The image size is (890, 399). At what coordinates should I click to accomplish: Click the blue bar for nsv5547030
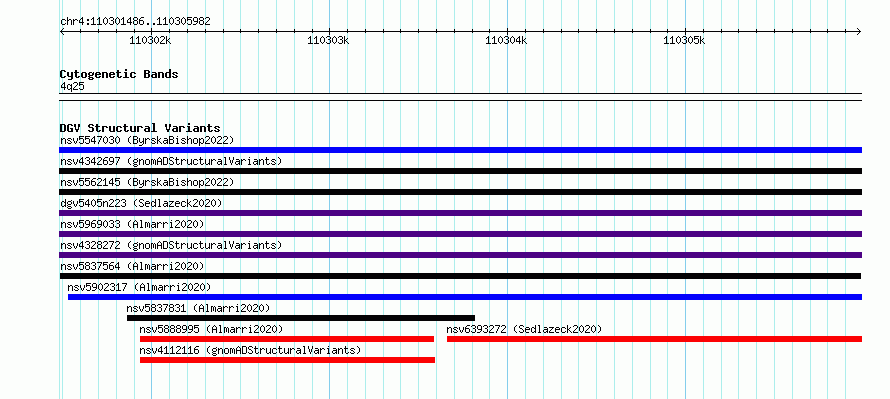click(460, 150)
